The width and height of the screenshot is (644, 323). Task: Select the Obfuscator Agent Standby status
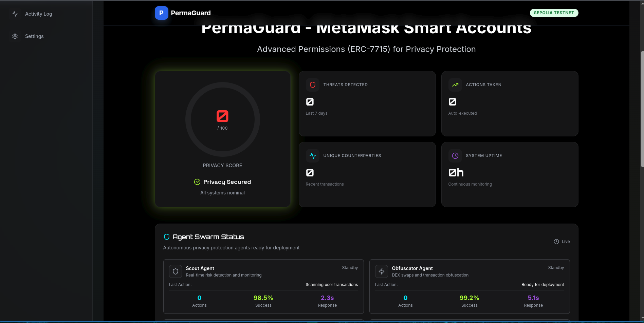click(x=556, y=268)
